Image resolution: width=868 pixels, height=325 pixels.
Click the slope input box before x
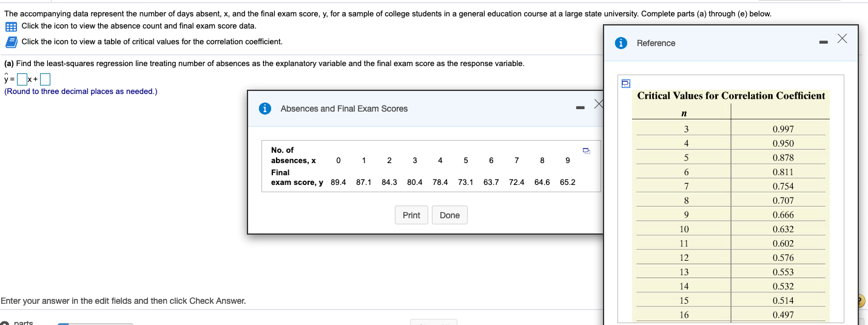22,79
